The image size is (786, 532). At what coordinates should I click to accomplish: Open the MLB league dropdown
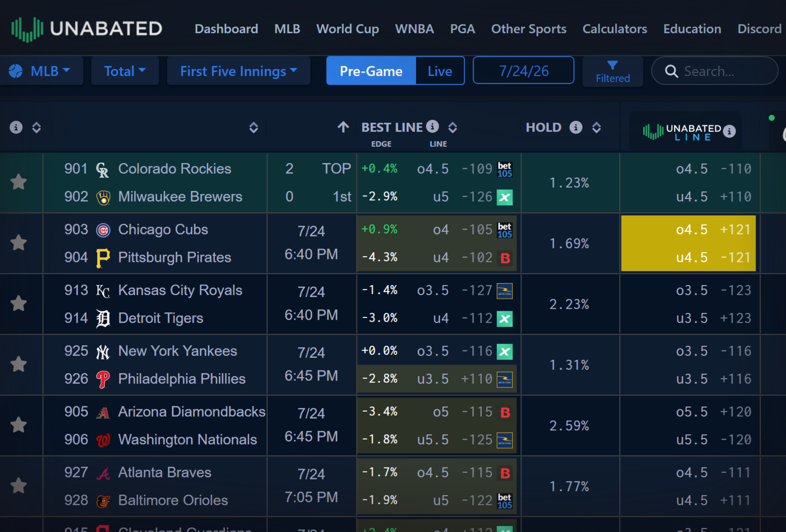41,71
